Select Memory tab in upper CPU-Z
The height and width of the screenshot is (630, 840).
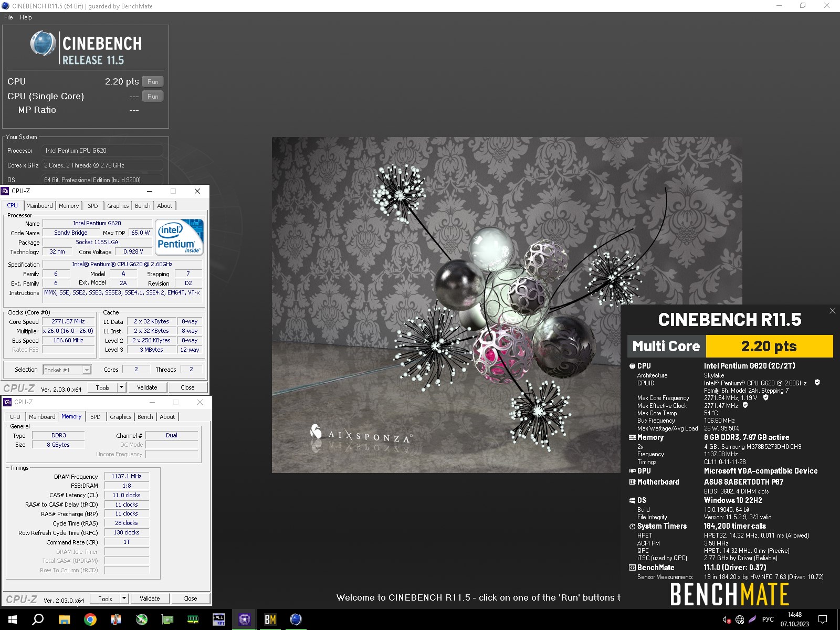coord(69,206)
